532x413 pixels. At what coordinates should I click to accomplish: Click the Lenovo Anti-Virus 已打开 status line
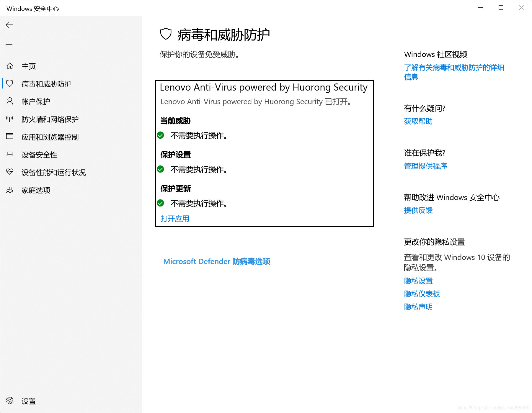(256, 102)
